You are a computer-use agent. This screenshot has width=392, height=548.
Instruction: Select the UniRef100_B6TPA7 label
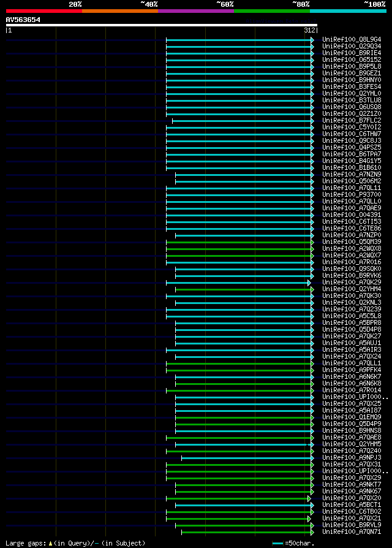[352, 154]
